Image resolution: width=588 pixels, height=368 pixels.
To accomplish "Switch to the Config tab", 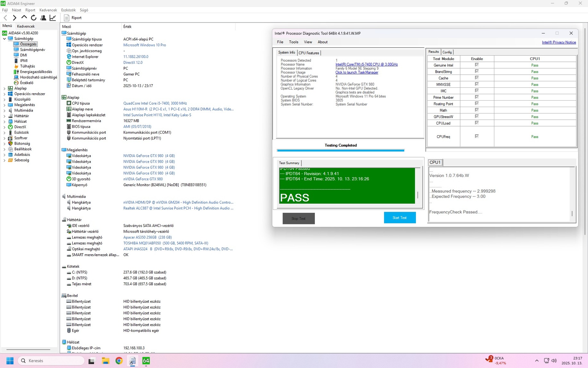I will coord(447,52).
